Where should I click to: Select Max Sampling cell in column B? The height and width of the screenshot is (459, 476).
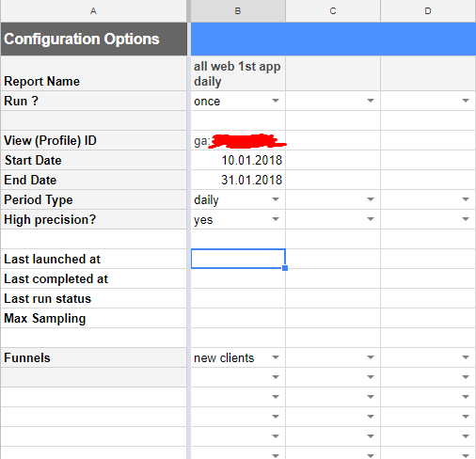pyautogui.click(x=238, y=318)
